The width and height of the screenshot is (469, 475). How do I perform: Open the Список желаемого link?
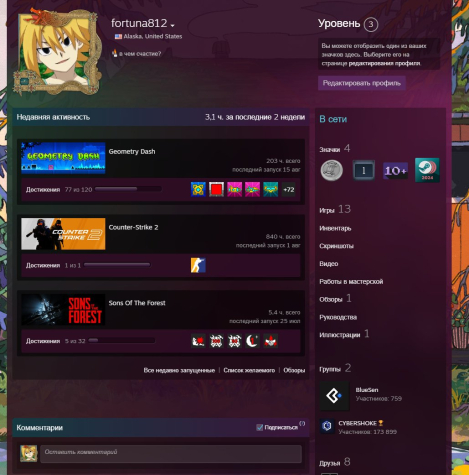pos(249,370)
